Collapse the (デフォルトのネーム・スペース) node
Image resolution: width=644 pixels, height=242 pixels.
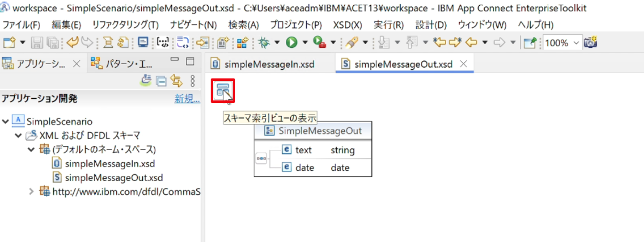pyautogui.click(x=31, y=150)
